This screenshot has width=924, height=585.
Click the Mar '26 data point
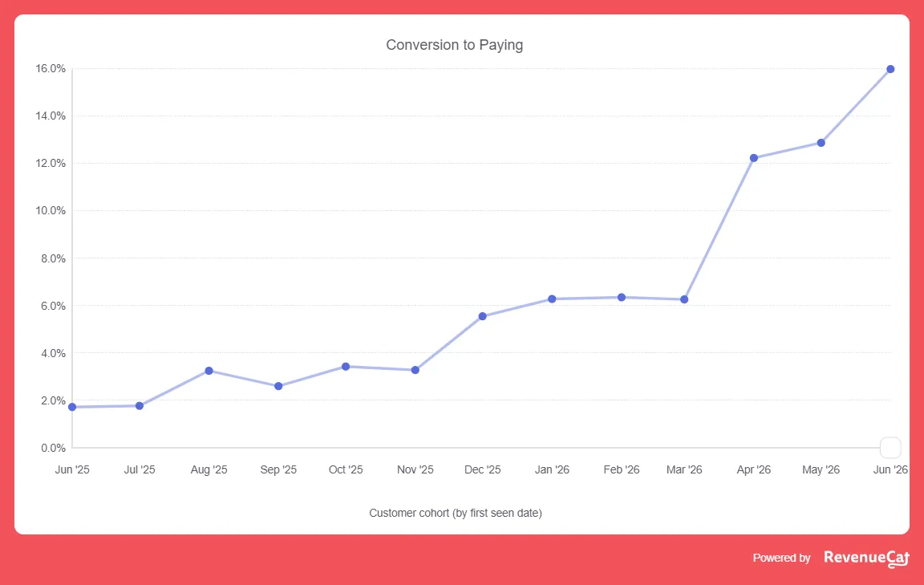tap(684, 299)
